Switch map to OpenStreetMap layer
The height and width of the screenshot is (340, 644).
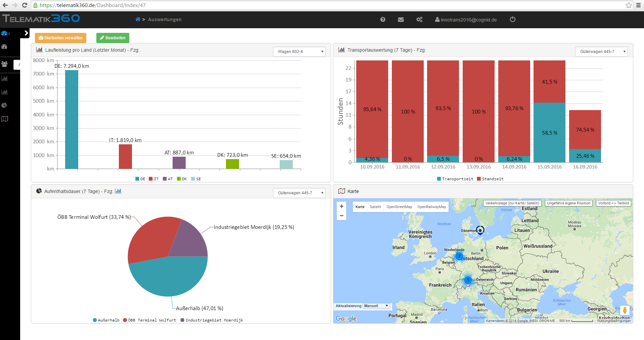point(399,207)
